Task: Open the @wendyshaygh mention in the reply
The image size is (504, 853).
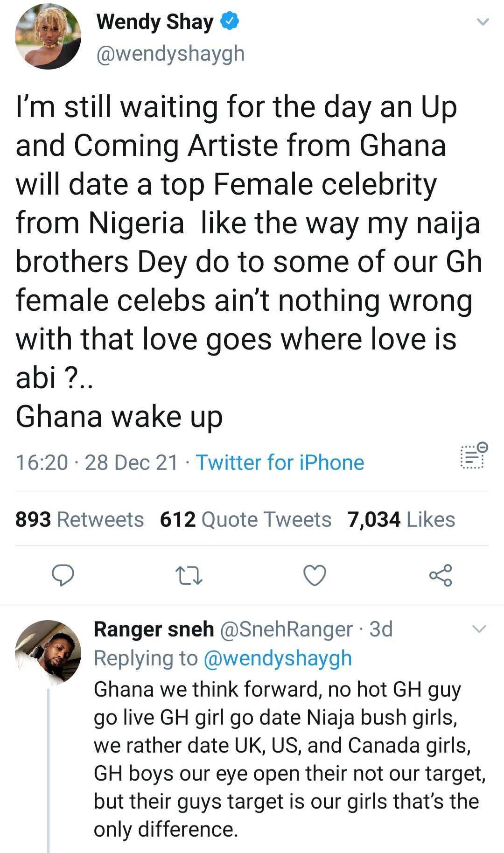Action: (278, 658)
